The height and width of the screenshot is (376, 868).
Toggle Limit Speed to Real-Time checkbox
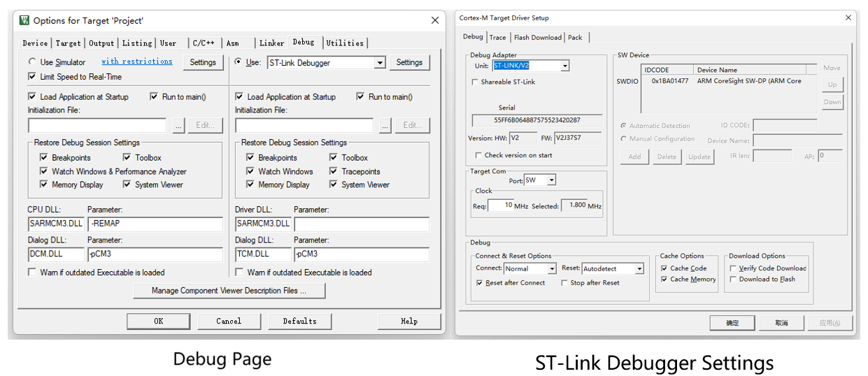(32, 77)
